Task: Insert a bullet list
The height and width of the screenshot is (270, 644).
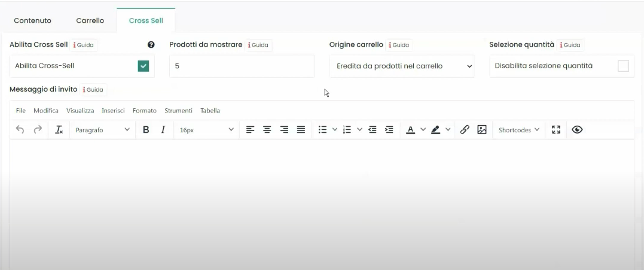Action: pos(323,130)
